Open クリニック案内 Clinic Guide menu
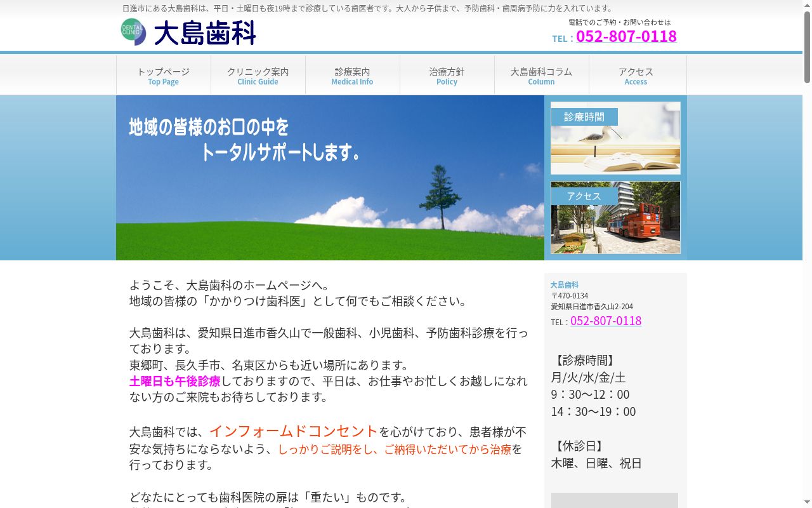 pyautogui.click(x=258, y=76)
